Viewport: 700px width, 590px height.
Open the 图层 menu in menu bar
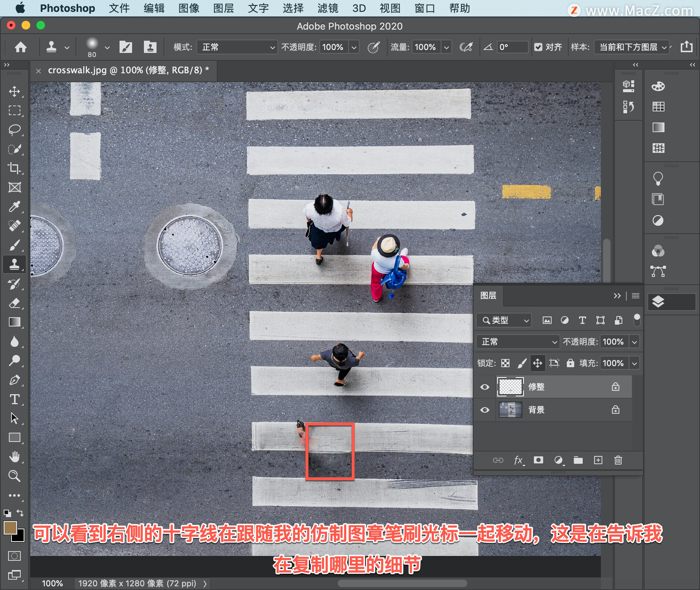(223, 8)
